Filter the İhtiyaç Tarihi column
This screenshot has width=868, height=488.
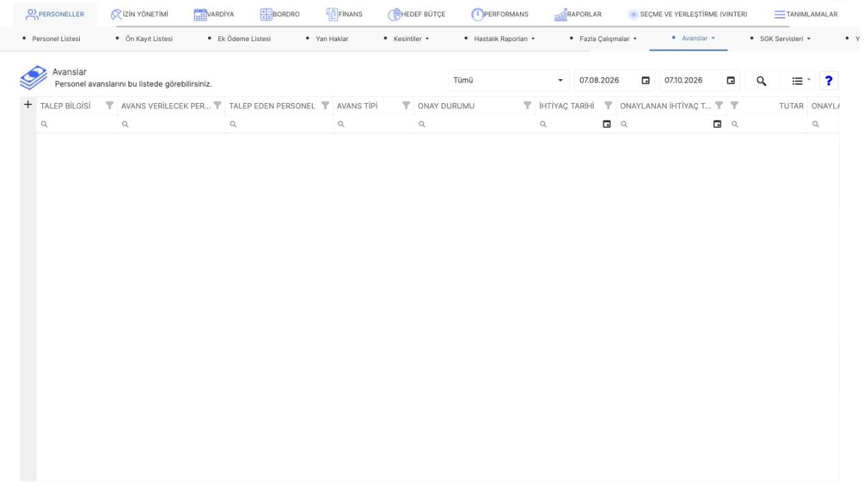pos(608,106)
